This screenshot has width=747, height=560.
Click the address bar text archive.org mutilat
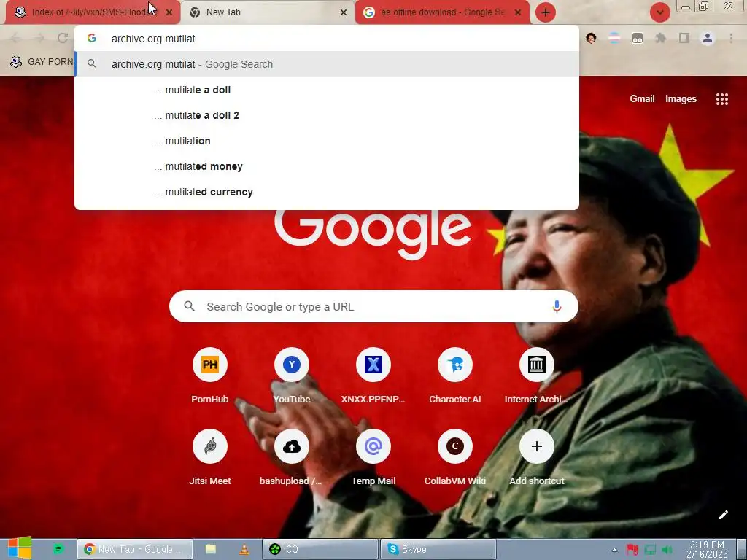click(x=153, y=39)
